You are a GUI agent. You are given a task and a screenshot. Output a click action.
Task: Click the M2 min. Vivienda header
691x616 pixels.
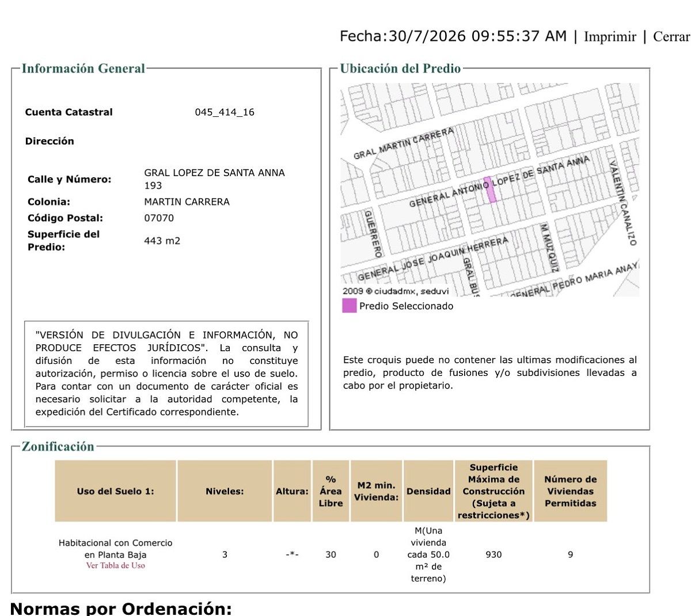[x=376, y=491]
